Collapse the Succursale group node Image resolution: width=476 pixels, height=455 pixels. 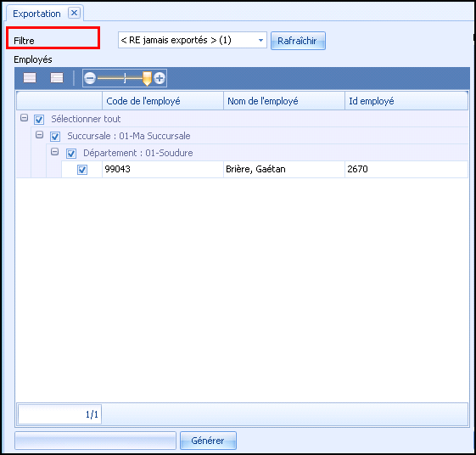tap(39, 135)
